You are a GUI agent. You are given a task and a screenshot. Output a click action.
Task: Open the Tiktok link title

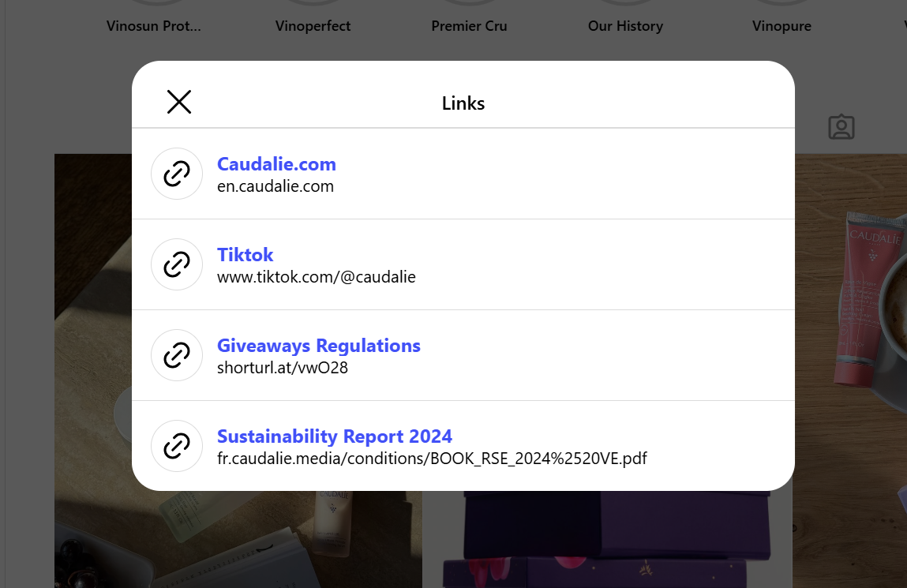click(245, 255)
